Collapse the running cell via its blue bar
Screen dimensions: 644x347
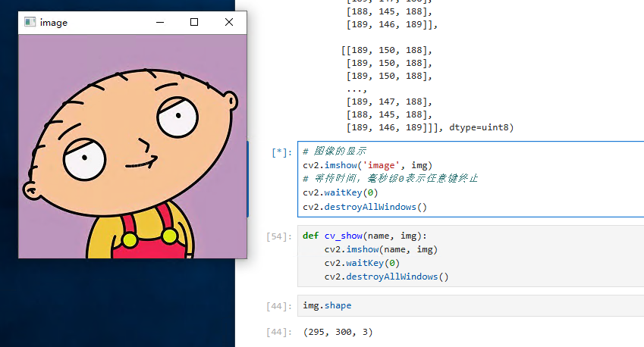(x=247, y=179)
